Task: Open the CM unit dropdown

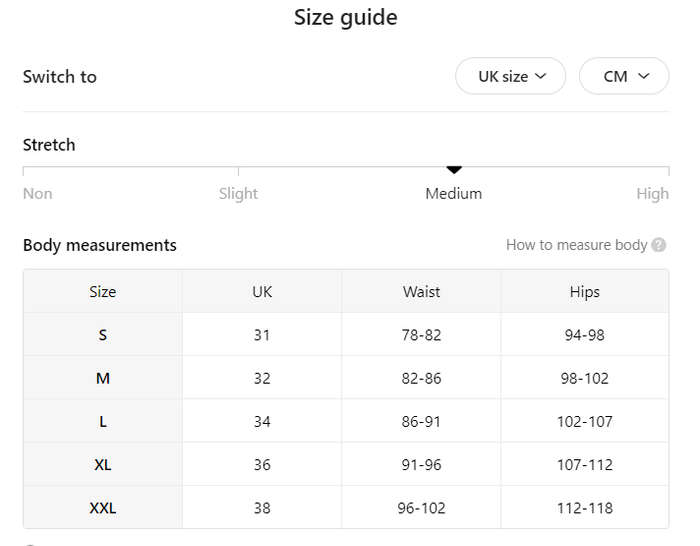Action: (624, 76)
